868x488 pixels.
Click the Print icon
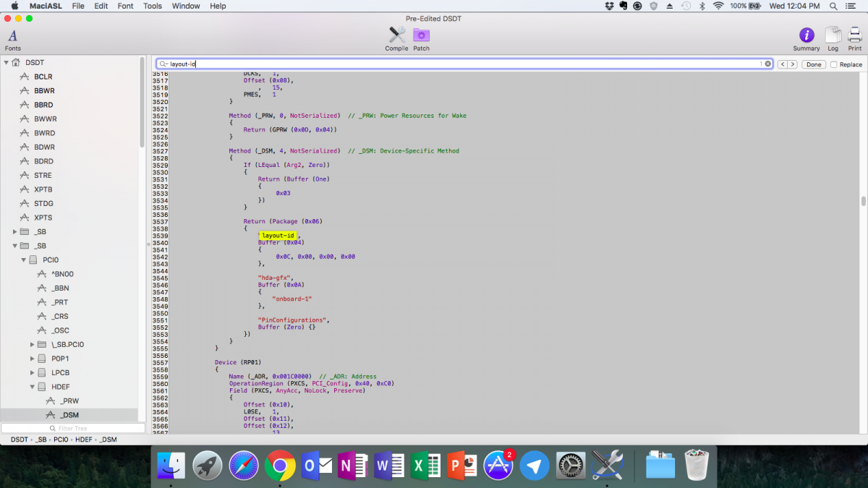click(x=854, y=35)
